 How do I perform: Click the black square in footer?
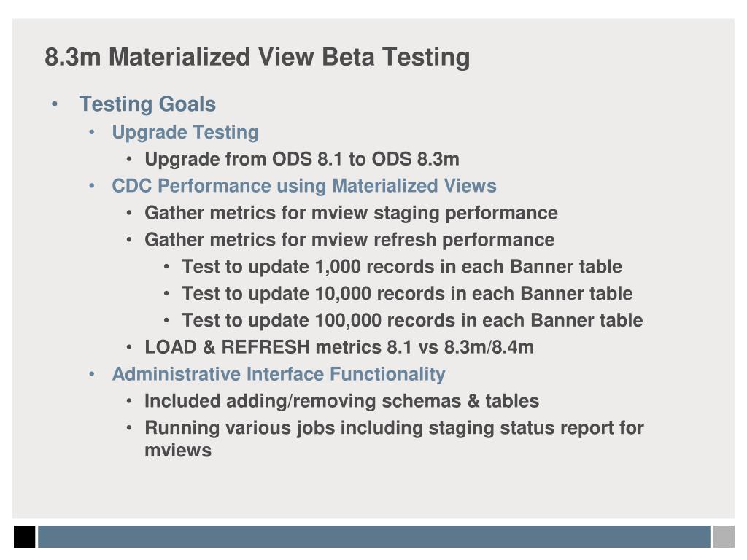tap(24, 537)
